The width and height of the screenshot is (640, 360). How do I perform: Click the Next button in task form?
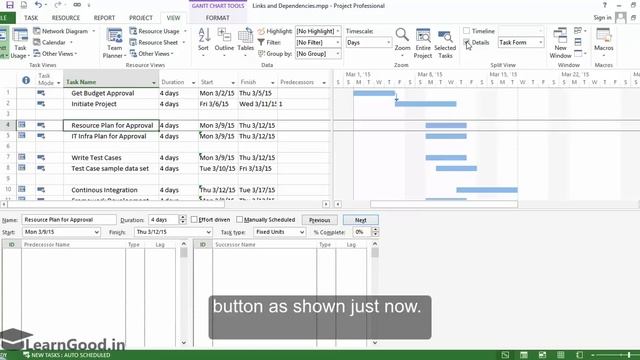pos(360,220)
